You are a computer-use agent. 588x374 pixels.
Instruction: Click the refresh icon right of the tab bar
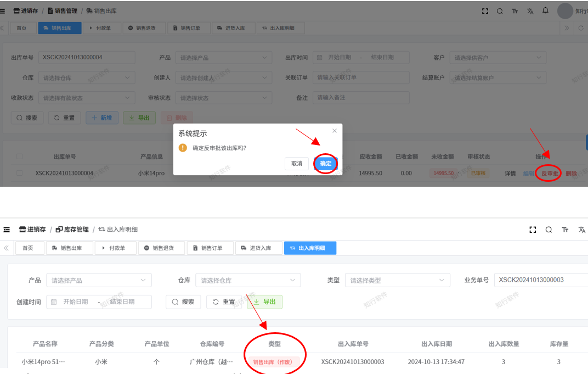580,28
